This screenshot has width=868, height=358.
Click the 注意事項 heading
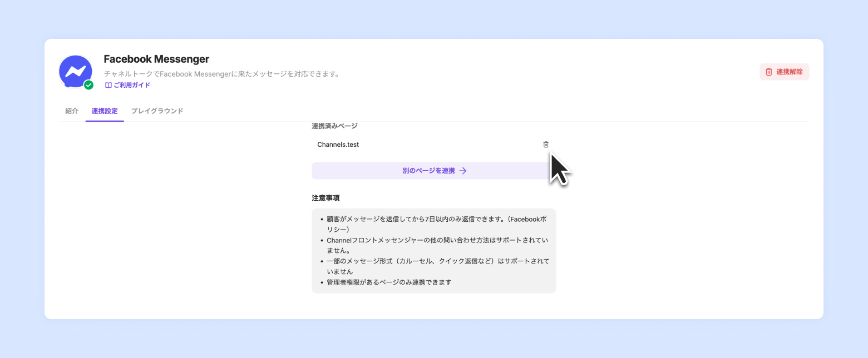click(325, 198)
